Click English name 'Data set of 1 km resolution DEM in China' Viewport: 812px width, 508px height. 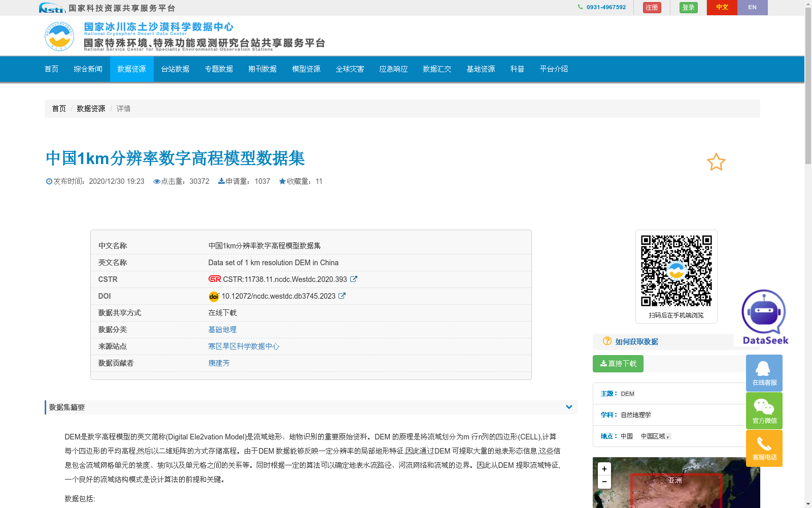[x=274, y=263]
